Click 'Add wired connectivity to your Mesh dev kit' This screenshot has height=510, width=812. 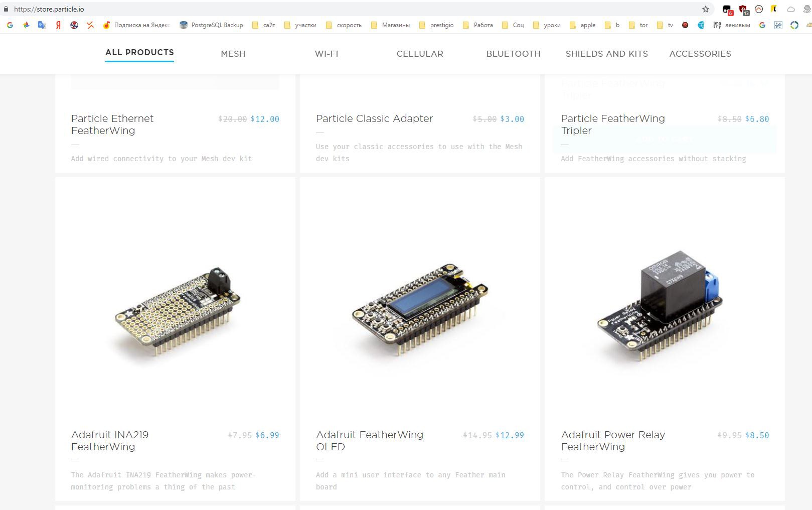161,159
